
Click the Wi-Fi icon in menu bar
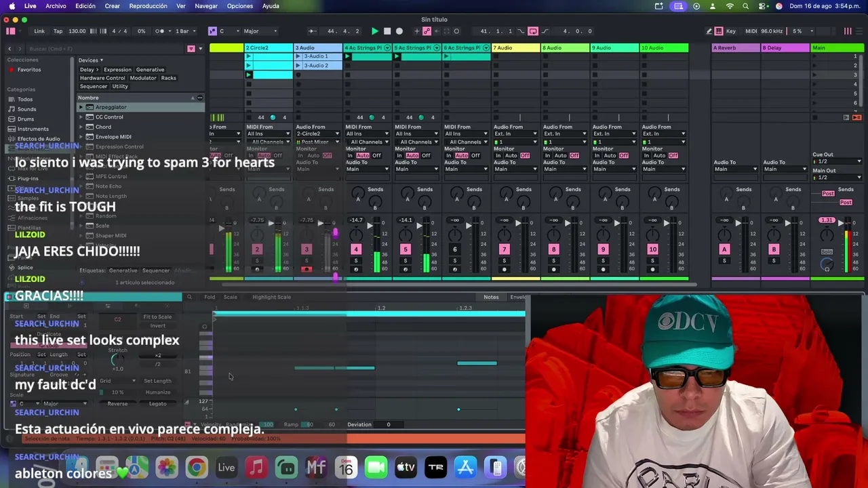pos(730,6)
